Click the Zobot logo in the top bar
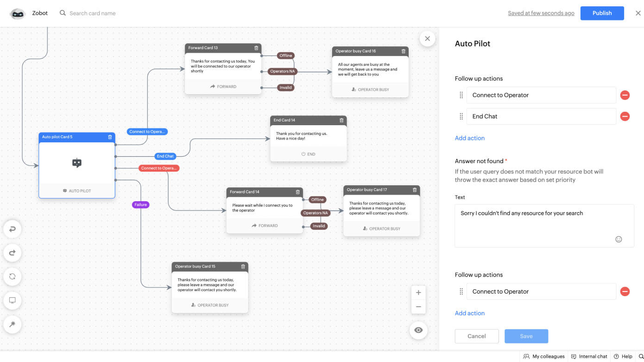This screenshot has height=362, width=644. [17, 13]
